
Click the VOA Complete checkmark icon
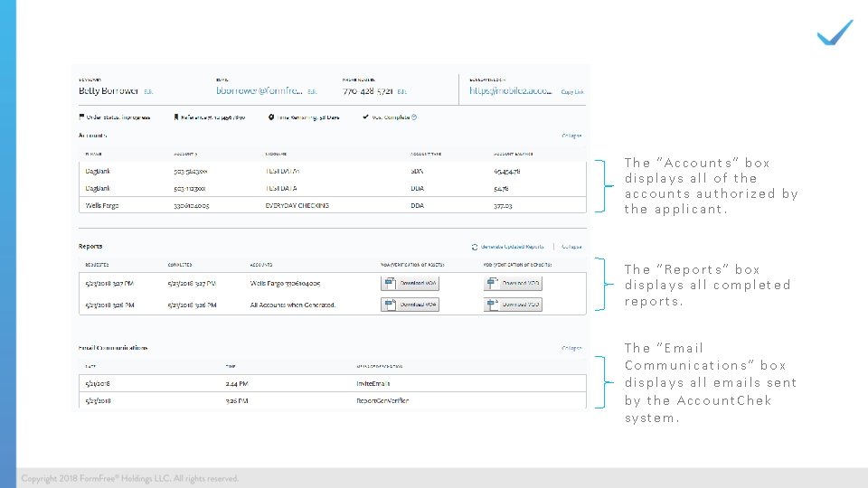[365, 117]
